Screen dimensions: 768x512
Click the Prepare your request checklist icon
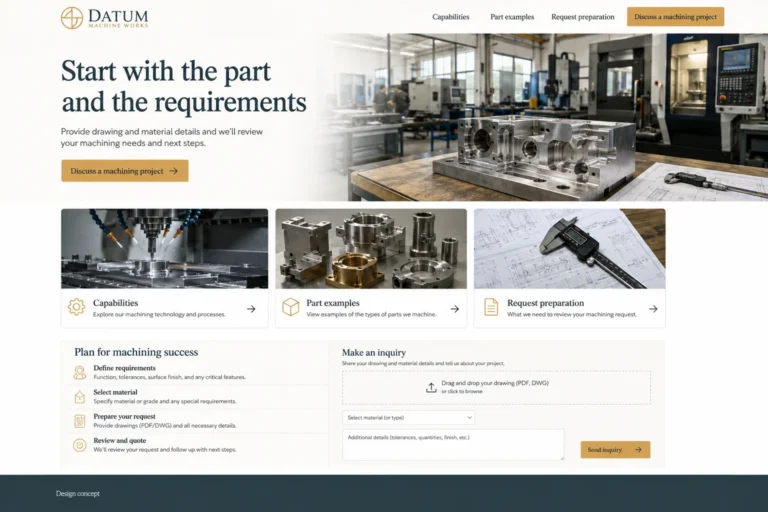(79, 421)
